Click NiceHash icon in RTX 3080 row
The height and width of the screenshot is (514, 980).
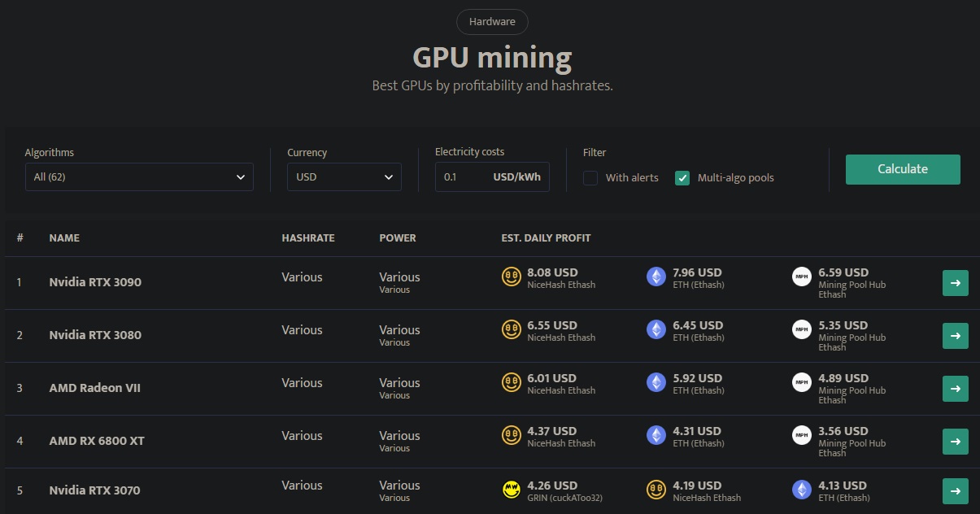pos(511,329)
